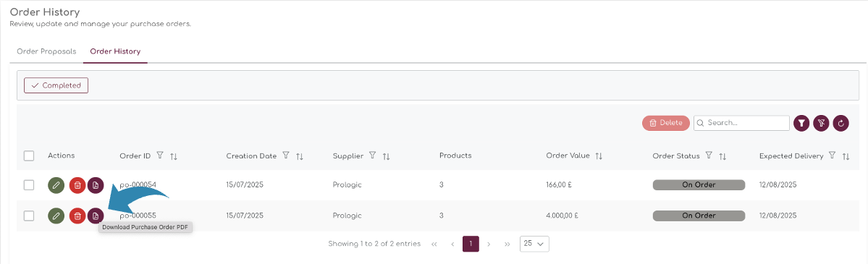Select the checkbox for order po-000054
868x264 pixels.
tap(29, 185)
